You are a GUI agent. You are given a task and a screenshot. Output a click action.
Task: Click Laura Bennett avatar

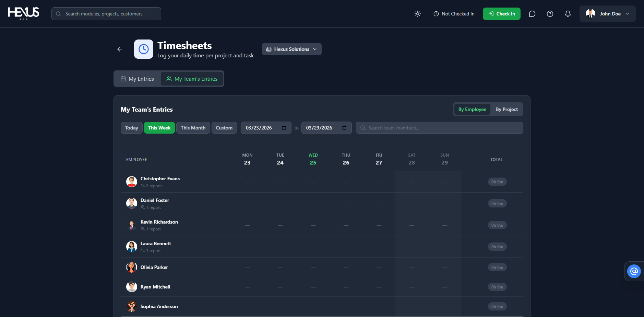[x=132, y=247]
